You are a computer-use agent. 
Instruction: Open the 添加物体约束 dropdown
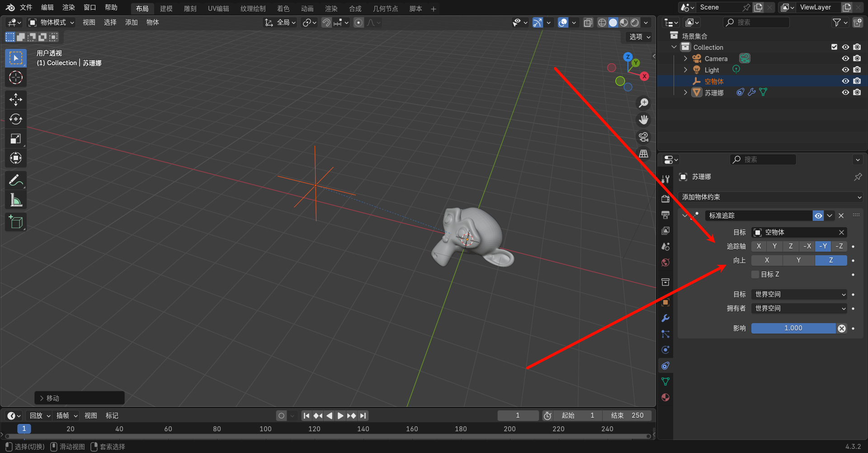(x=771, y=197)
